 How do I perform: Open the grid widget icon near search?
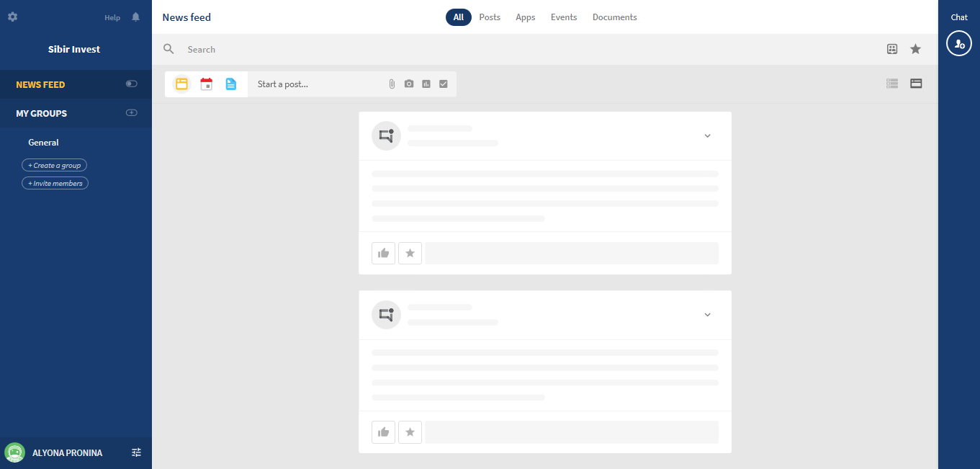click(892, 49)
